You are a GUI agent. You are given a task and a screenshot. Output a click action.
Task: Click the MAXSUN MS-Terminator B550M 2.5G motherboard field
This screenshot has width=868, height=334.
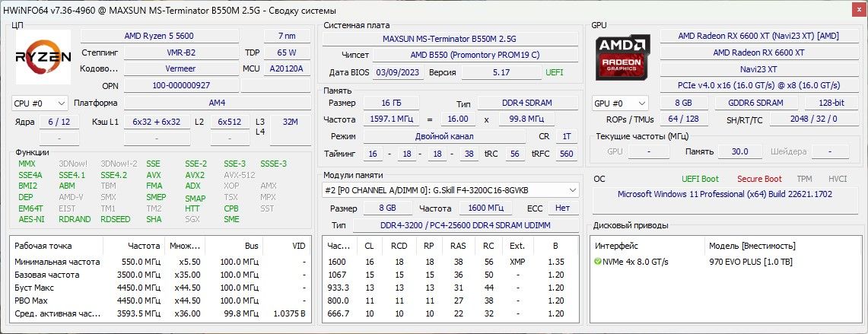[450, 40]
